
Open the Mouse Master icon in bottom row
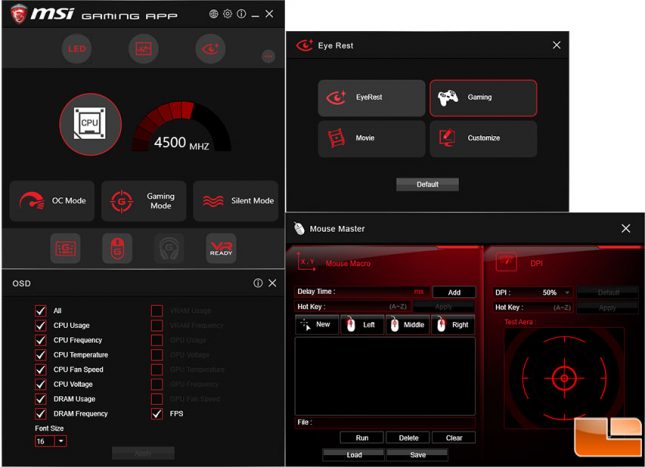pos(117,248)
